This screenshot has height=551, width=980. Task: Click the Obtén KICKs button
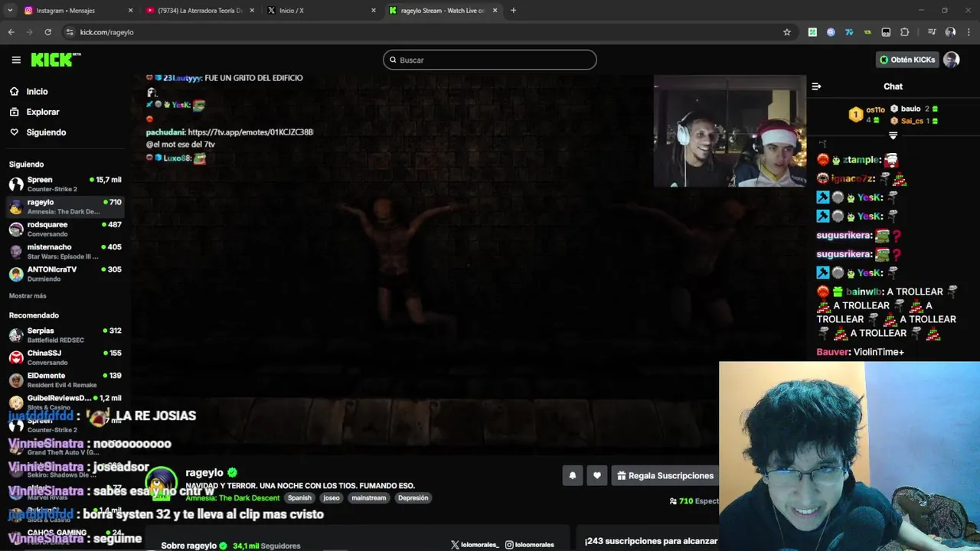coord(907,60)
